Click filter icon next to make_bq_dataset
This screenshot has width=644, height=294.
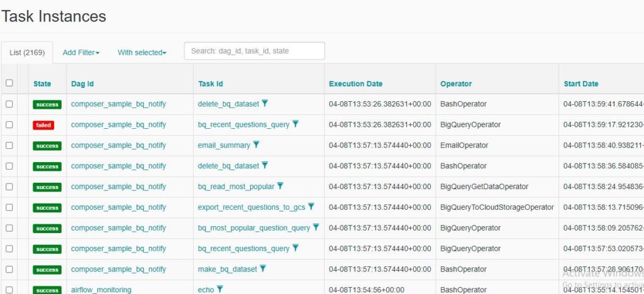click(x=263, y=269)
